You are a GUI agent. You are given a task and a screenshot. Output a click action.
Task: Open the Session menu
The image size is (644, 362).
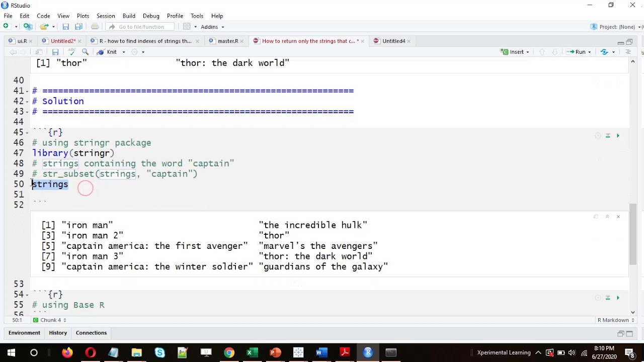(x=106, y=16)
